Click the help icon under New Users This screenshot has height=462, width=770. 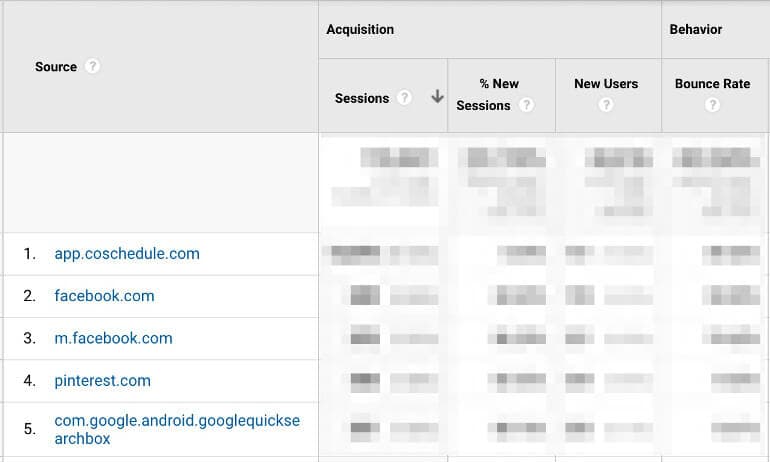tap(605, 105)
